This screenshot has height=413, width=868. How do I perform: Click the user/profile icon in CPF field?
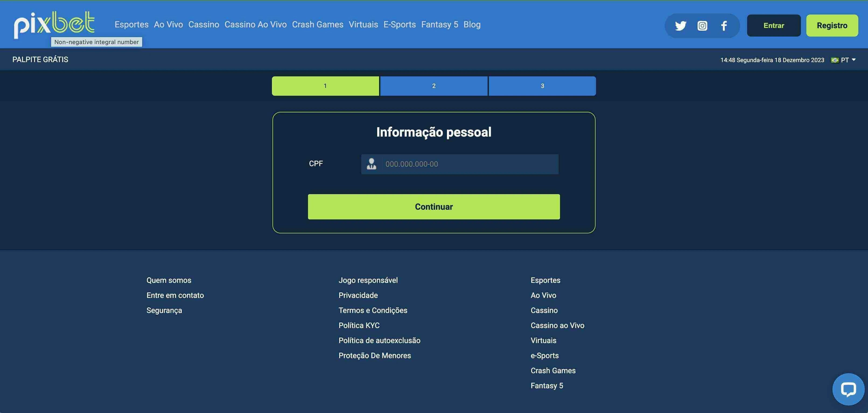pos(371,164)
